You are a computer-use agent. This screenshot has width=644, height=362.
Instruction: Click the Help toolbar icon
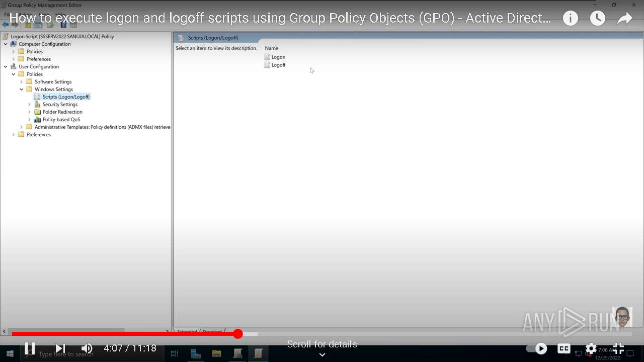(63, 24)
